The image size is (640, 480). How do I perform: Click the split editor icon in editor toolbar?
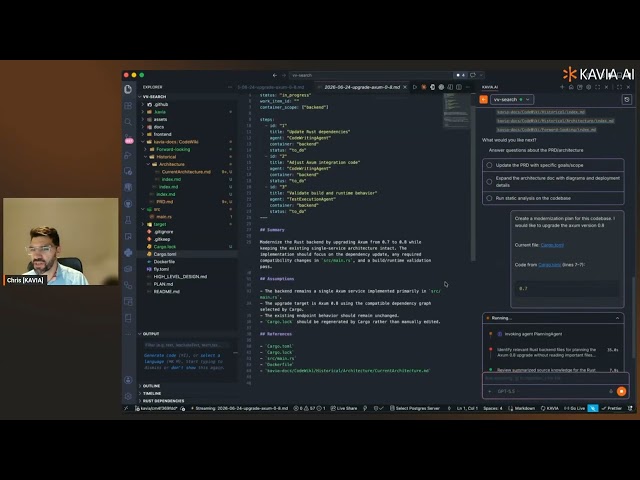point(459,87)
